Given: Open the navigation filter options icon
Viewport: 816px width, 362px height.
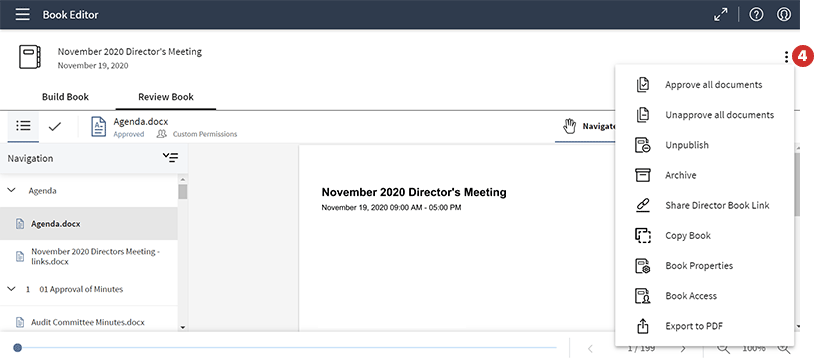Looking at the screenshot, I should [x=170, y=158].
